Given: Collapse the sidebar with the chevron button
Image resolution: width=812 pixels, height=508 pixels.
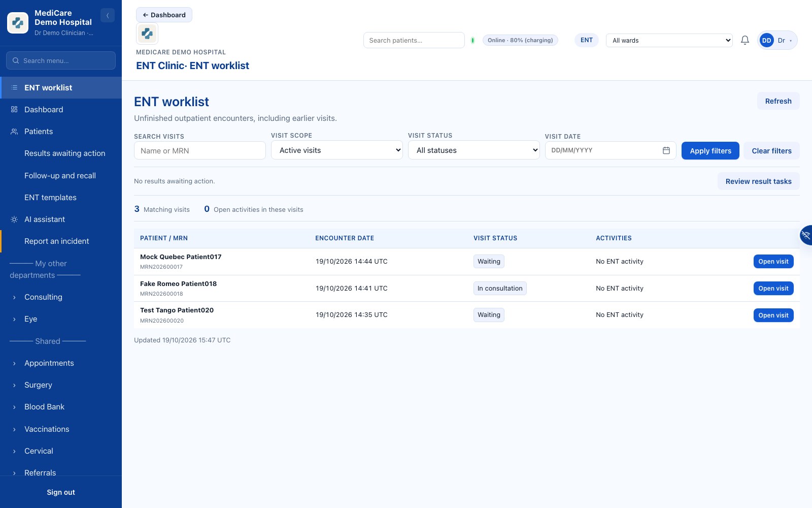Looking at the screenshot, I should pos(108,15).
